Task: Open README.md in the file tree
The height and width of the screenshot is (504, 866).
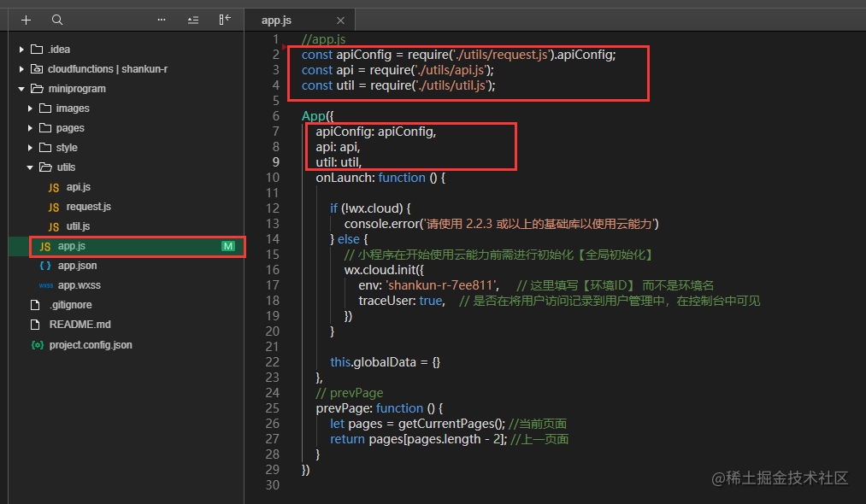Action: (80, 325)
